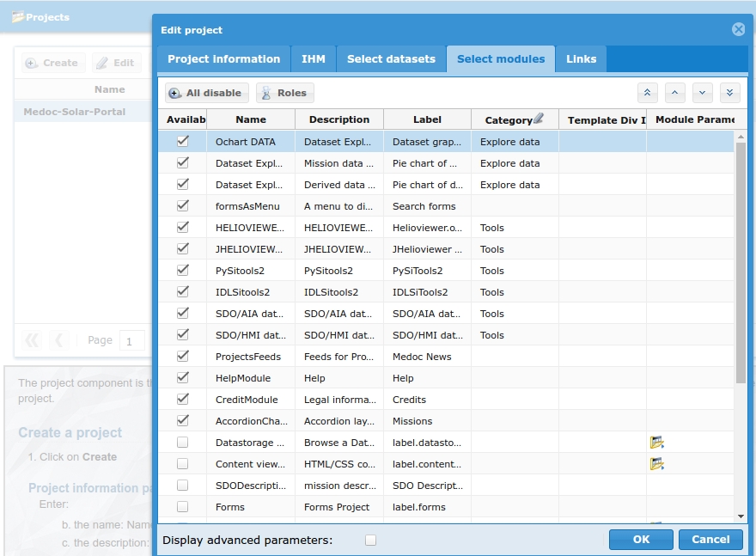The height and width of the screenshot is (556, 756).
Task: Sort by the Description column header
Action: (339, 119)
